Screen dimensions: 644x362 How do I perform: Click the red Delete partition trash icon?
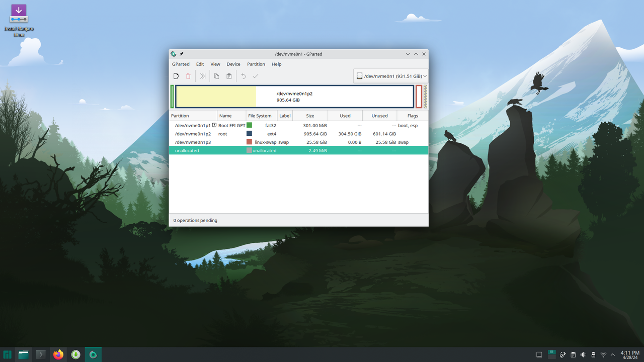point(188,76)
